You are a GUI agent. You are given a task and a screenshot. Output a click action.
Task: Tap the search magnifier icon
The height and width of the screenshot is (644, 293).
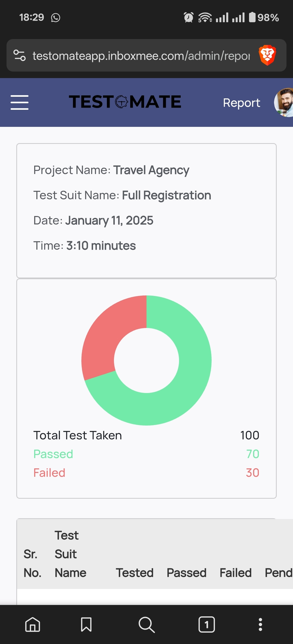(146, 624)
